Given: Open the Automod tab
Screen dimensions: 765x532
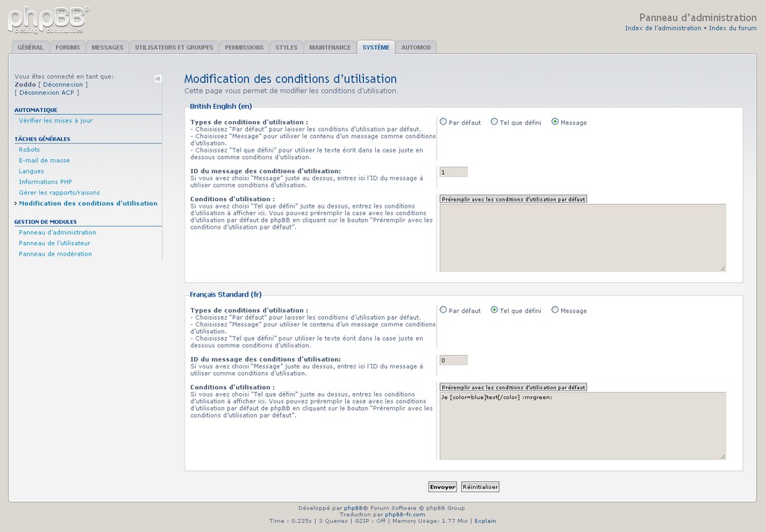Looking at the screenshot, I should tap(416, 47).
